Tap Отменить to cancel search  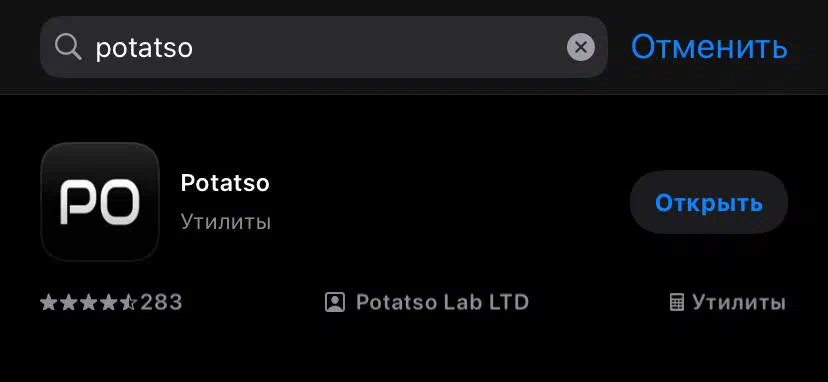[709, 47]
